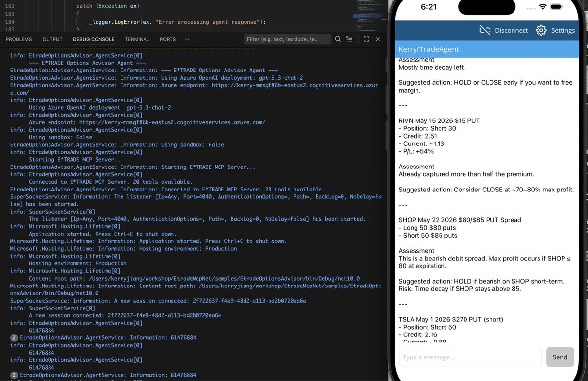Click the debug console filter field
This screenshot has width=588, height=381.
287,39
